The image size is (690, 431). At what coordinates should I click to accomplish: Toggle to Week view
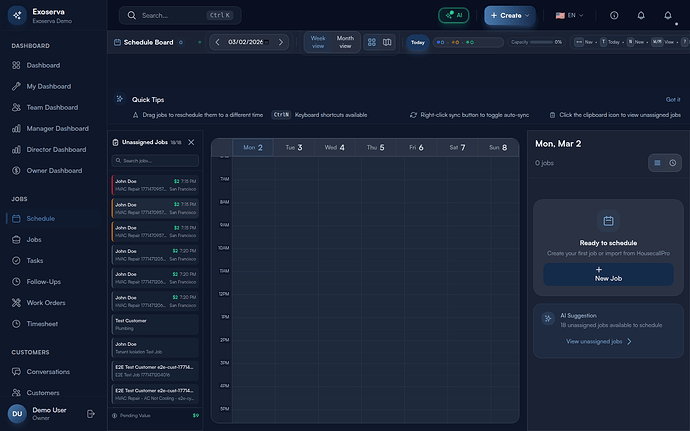point(318,42)
